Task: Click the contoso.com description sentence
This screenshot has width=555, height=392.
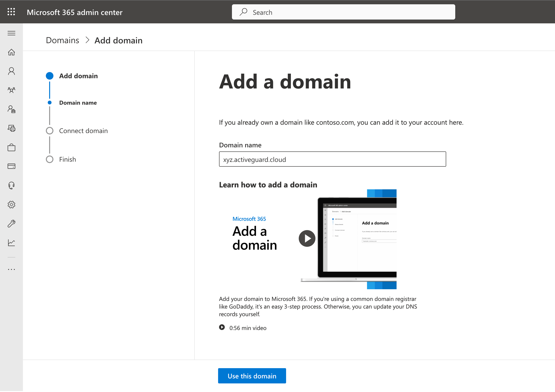Action: [341, 123]
